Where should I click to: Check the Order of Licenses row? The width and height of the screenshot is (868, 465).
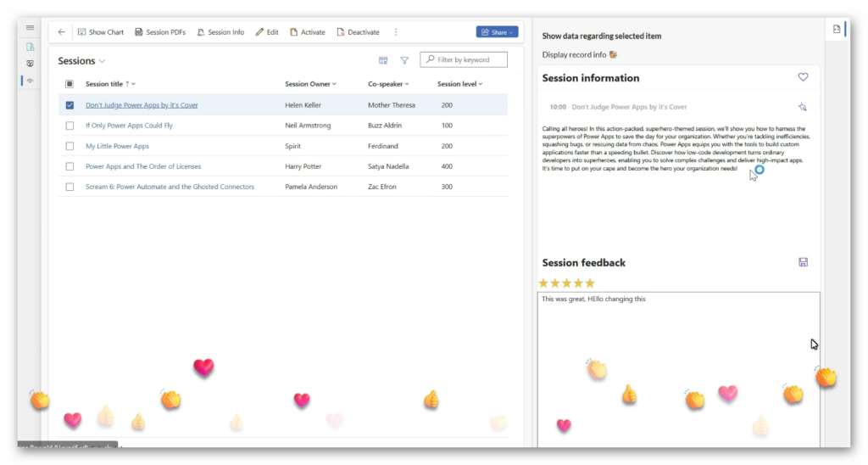(x=70, y=166)
